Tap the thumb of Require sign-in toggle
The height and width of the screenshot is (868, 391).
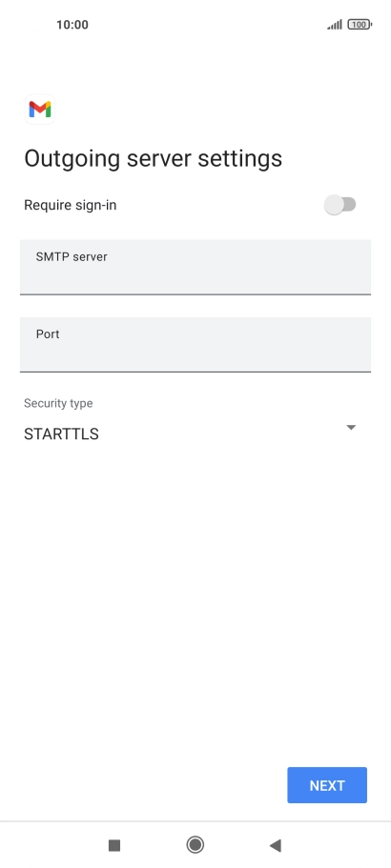(334, 205)
